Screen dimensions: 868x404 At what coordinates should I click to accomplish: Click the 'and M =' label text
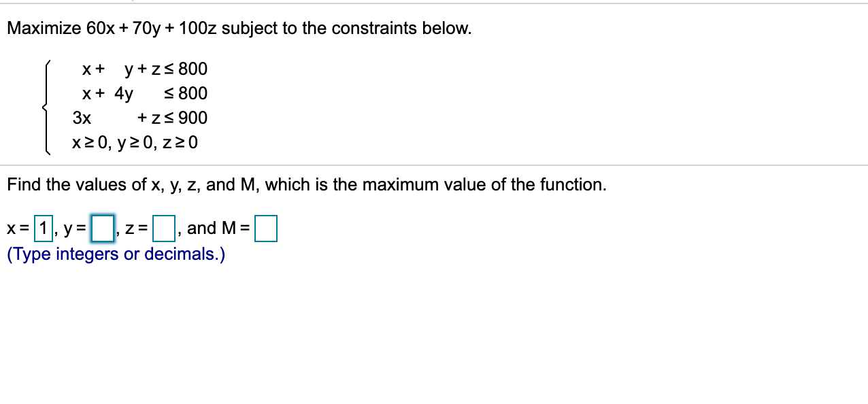(x=218, y=228)
